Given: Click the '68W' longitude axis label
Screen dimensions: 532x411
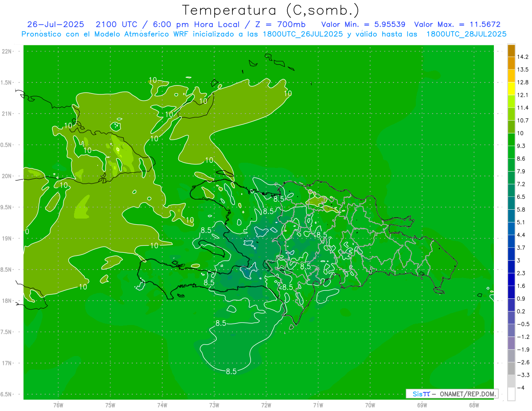Looking at the screenshot, I should [x=473, y=405].
